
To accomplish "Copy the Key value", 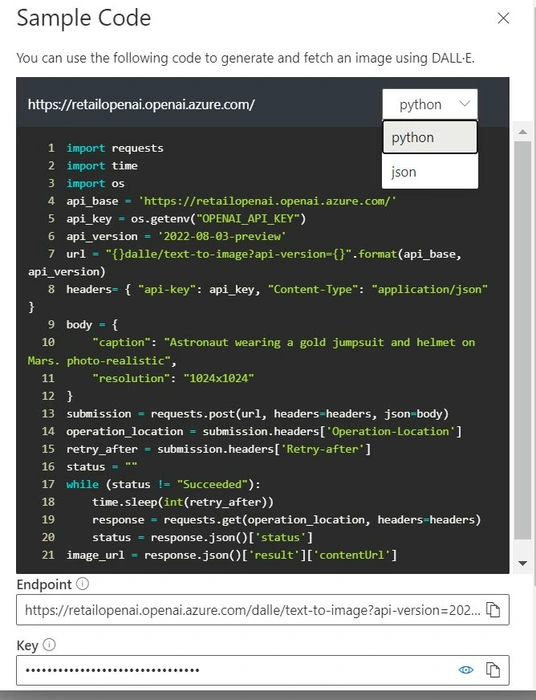I will pos(493,670).
